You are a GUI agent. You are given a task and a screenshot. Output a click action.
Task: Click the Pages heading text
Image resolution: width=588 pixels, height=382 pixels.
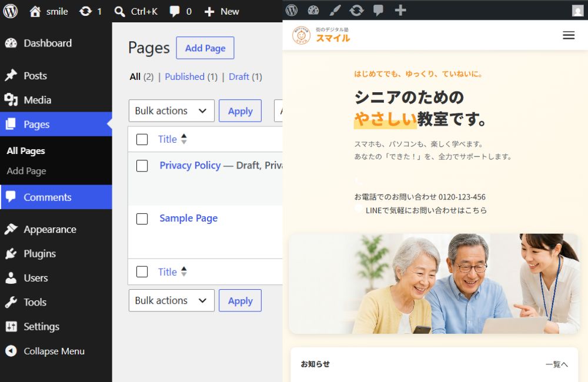[149, 48]
